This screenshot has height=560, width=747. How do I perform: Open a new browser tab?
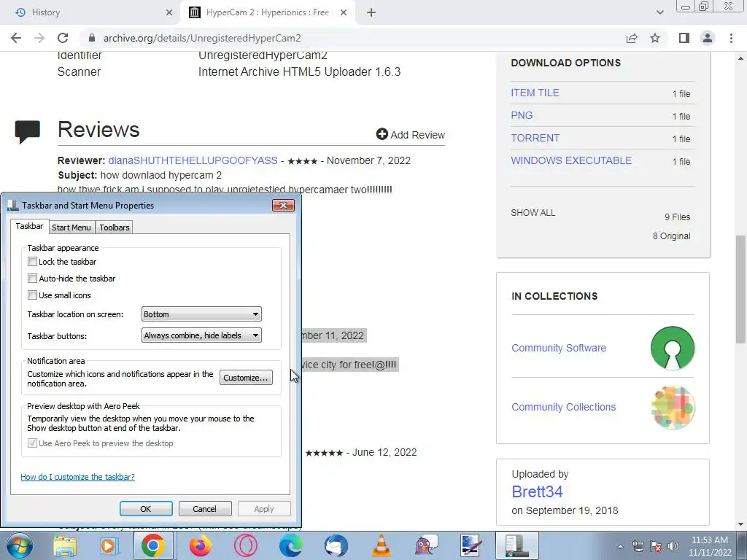[371, 12]
